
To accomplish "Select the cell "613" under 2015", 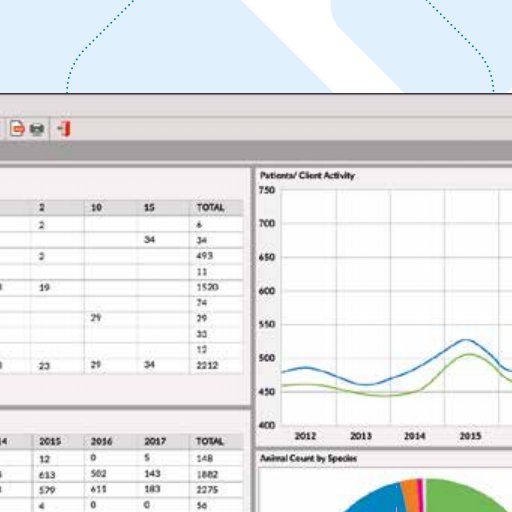I will 47,475.
